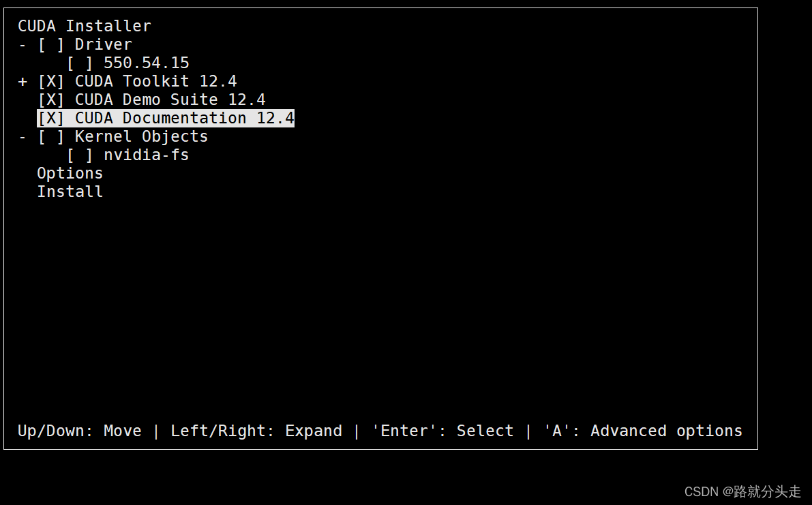Uncheck the highlighted CUDA Documentation 12.4 checkbox
812x505 pixels.
(51, 119)
